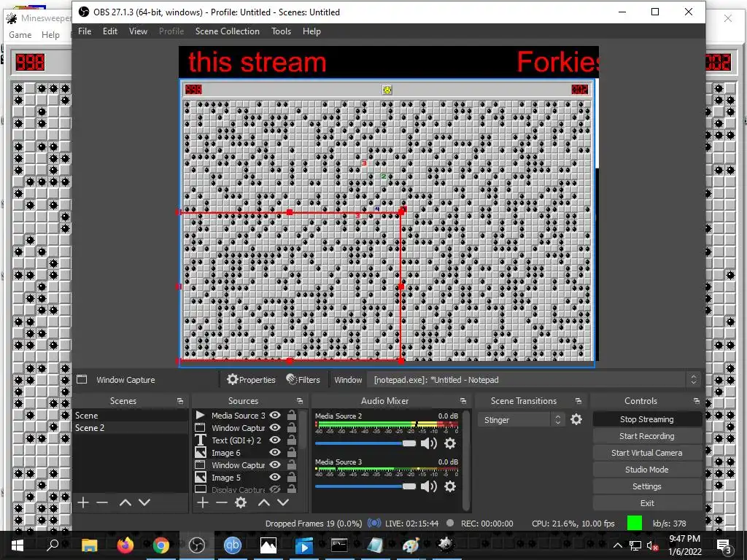This screenshot has height=560, width=747.
Task: Hide the Image 5 source
Action: coord(275,477)
